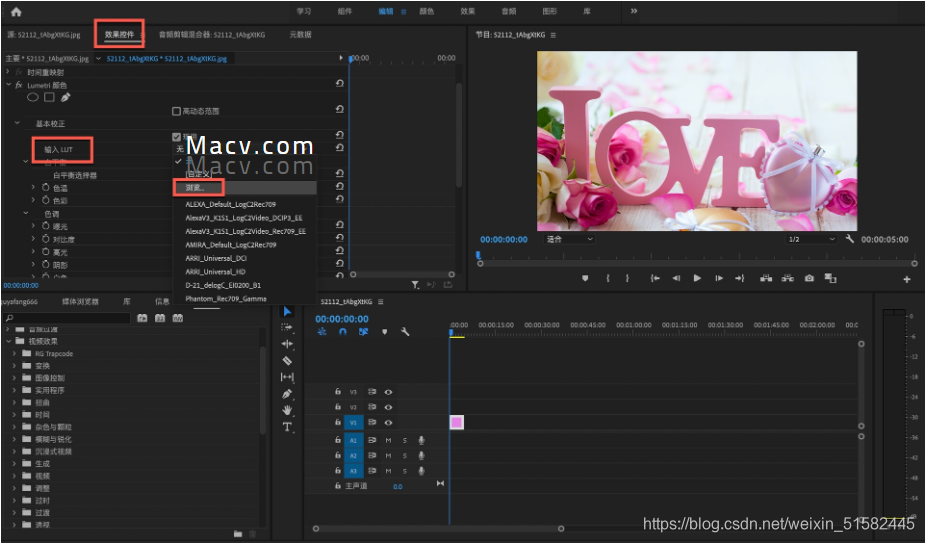Screen dimensions: 925x543
Task: Open the 52112_tAbgXtKG sequence panel menu
Action: [381, 302]
